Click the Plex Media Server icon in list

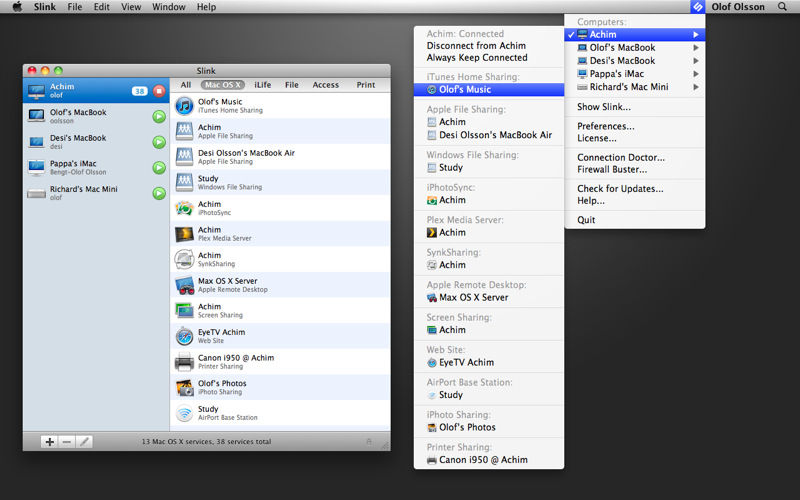(x=184, y=234)
